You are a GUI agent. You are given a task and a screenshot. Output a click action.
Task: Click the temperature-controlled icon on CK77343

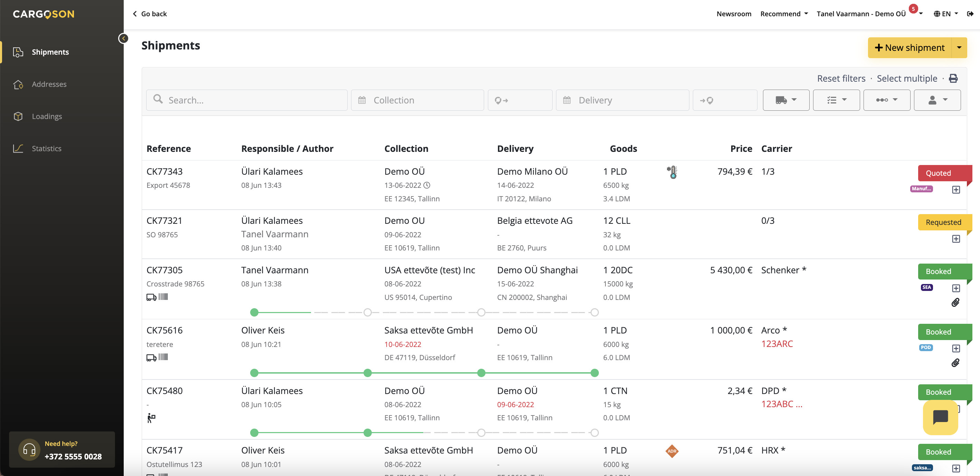[x=672, y=172]
